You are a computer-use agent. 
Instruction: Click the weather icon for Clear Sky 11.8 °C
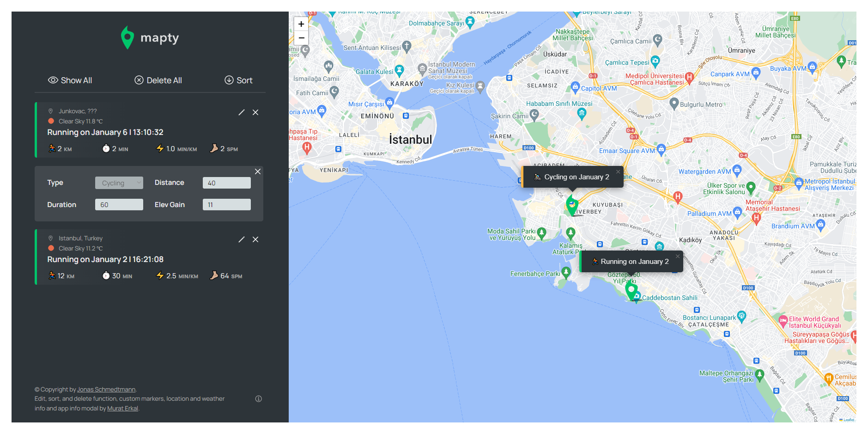(51, 121)
